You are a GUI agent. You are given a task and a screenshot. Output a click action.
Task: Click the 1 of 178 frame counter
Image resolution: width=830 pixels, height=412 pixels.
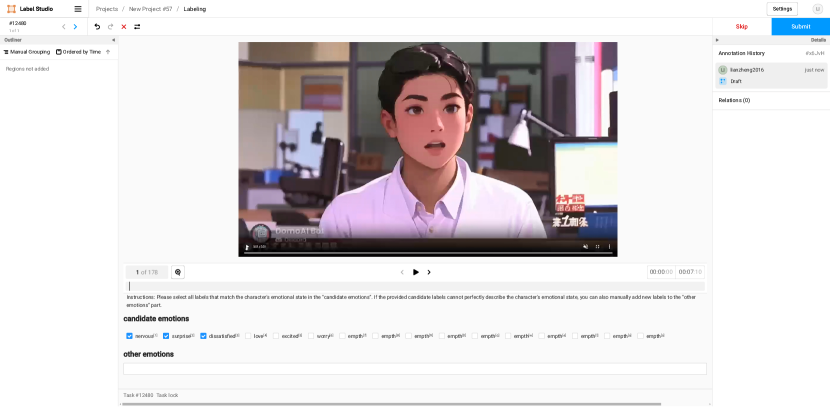147,272
